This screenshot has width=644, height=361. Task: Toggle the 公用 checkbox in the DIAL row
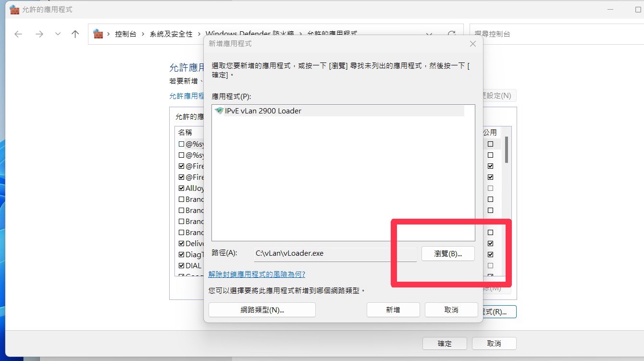[490, 266]
